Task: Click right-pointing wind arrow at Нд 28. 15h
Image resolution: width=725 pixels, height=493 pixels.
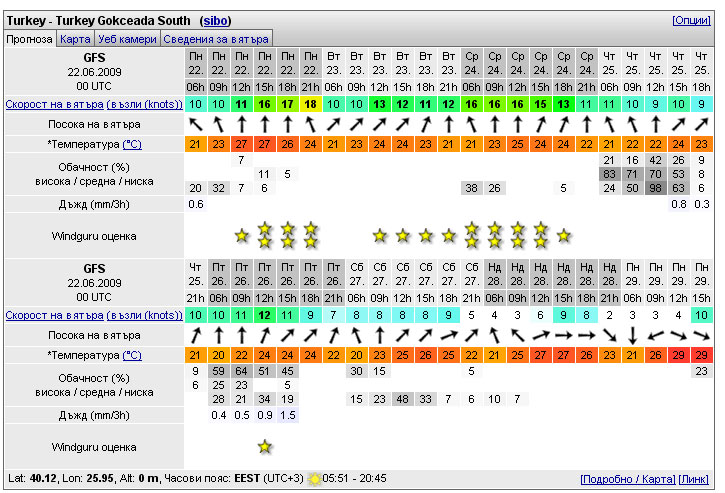Action: [x=563, y=335]
